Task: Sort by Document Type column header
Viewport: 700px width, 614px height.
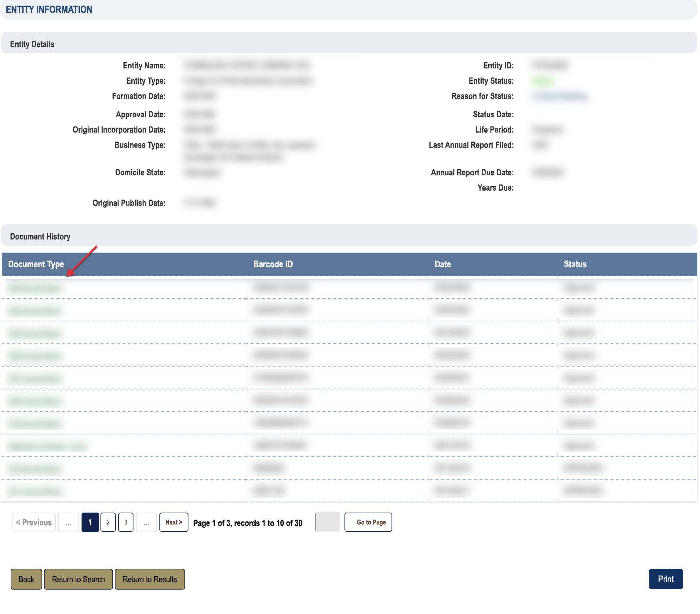Action: (36, 264)
